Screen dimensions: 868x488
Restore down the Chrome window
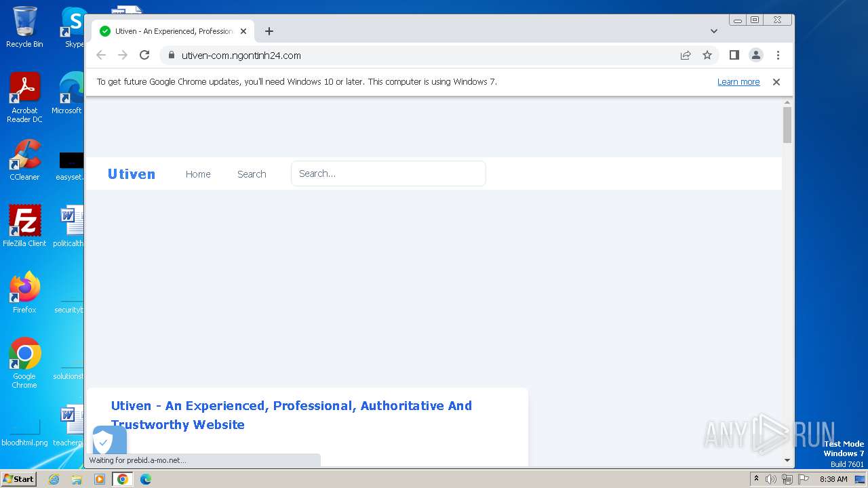pyautogui.click(x=755, y=20)
